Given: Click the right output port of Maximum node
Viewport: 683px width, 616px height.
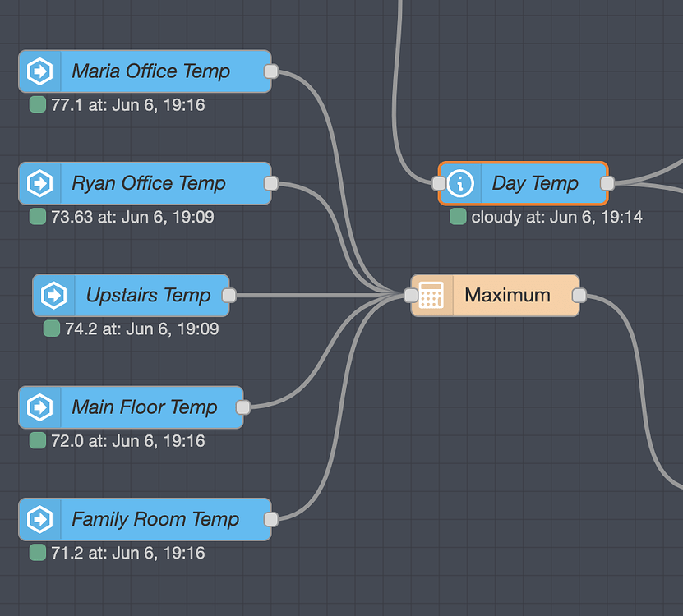Looking at the screenshot, I should [x=580, y=295].
